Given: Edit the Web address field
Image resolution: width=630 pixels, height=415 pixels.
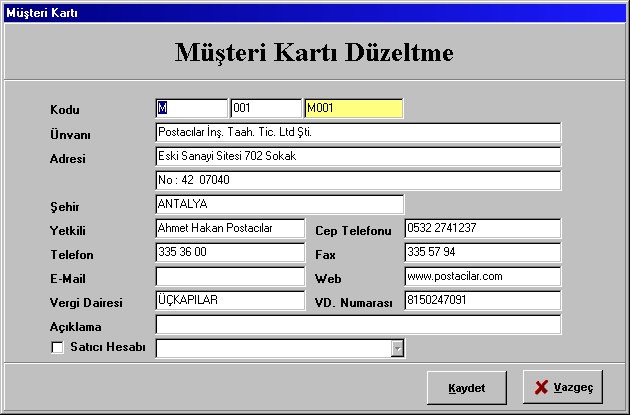Looking at the screenshot, I should [482, 276].
